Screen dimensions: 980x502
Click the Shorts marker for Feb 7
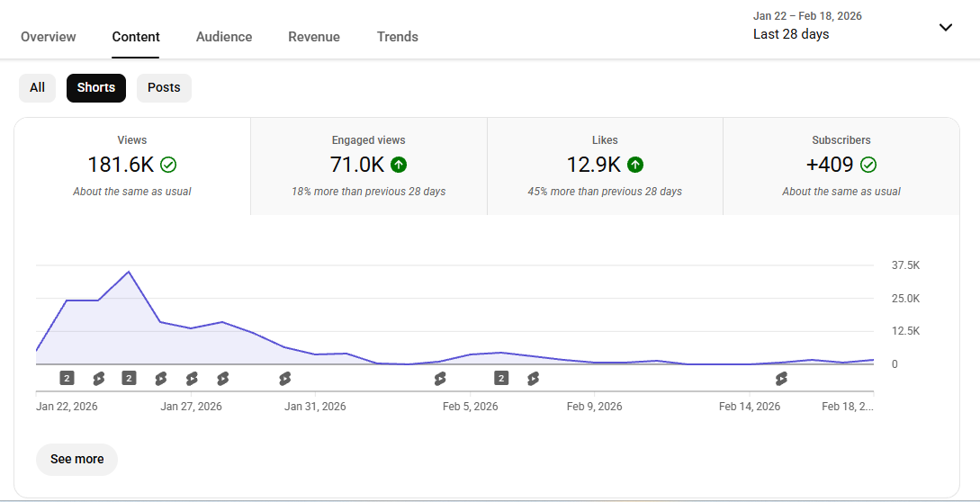pos(534,379)
